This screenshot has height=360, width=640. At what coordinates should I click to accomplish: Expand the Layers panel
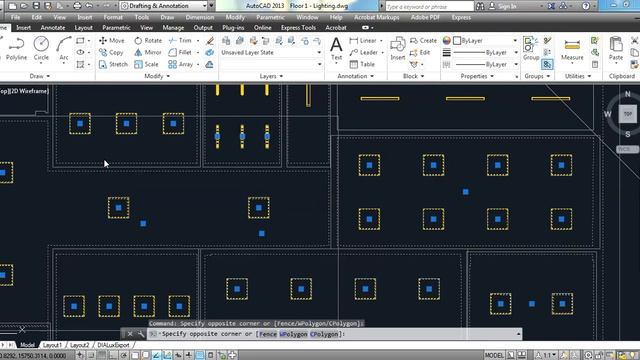[271, 76]
